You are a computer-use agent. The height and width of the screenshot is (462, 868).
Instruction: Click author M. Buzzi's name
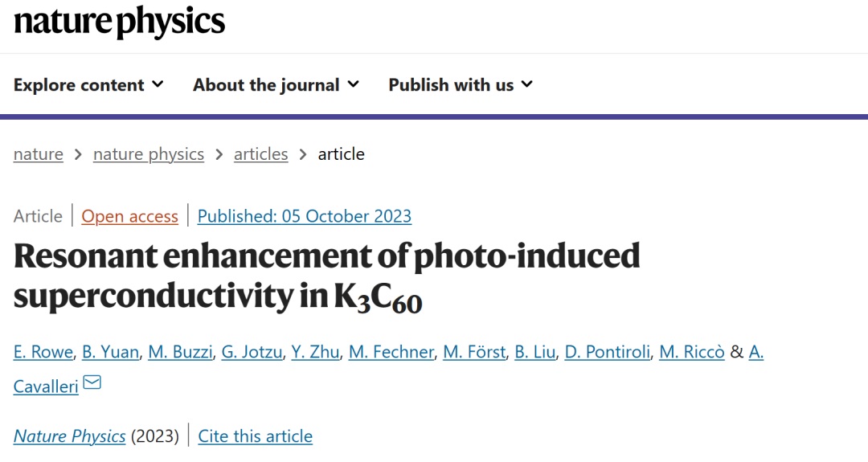coord(182,352)
